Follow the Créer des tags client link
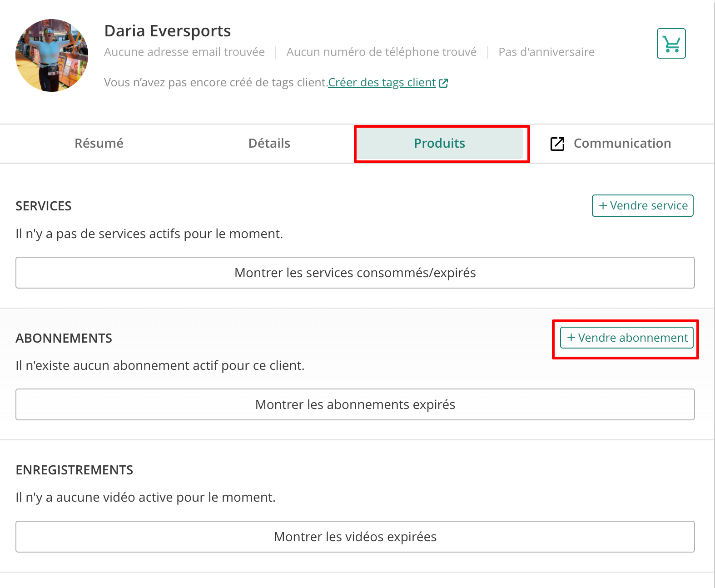Image resolution: width=715 pixels, height=588 pixels. tap(382, 83)
